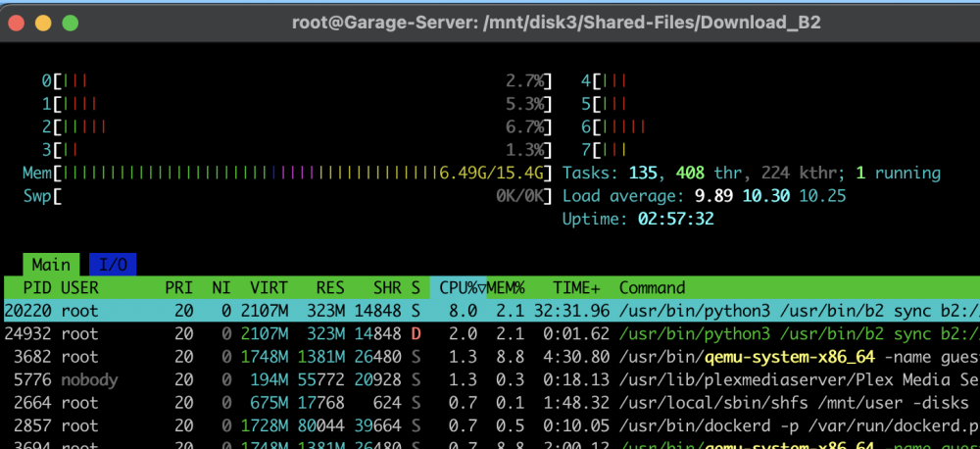Sort by the NI column header
This screenshot has height=449, width=980.
[221, 287]
